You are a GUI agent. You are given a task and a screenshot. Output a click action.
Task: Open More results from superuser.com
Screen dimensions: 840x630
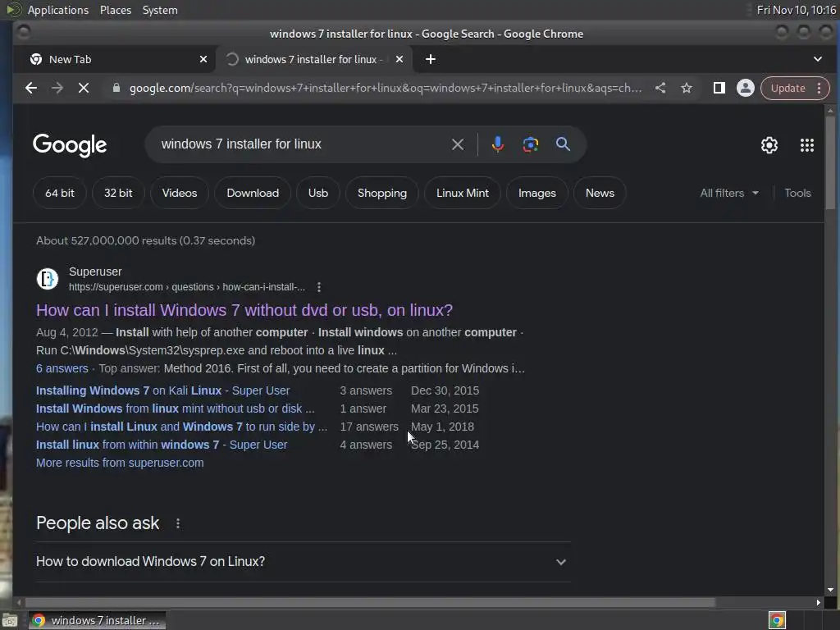(120, 463)
